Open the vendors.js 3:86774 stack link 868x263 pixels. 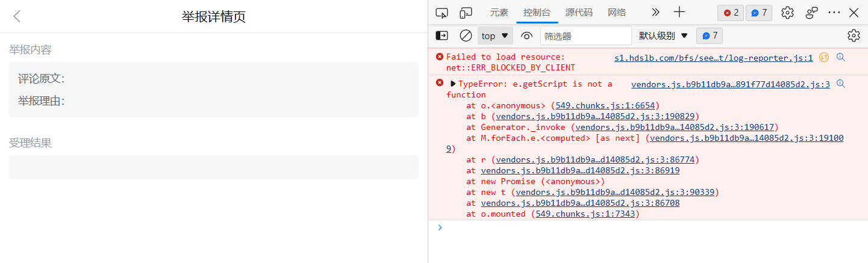(596, 159)
